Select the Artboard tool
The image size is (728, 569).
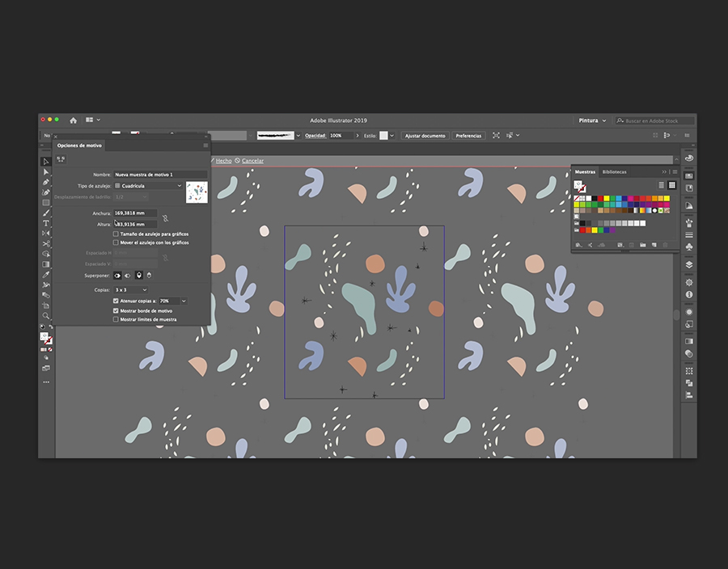click(45, 306)
